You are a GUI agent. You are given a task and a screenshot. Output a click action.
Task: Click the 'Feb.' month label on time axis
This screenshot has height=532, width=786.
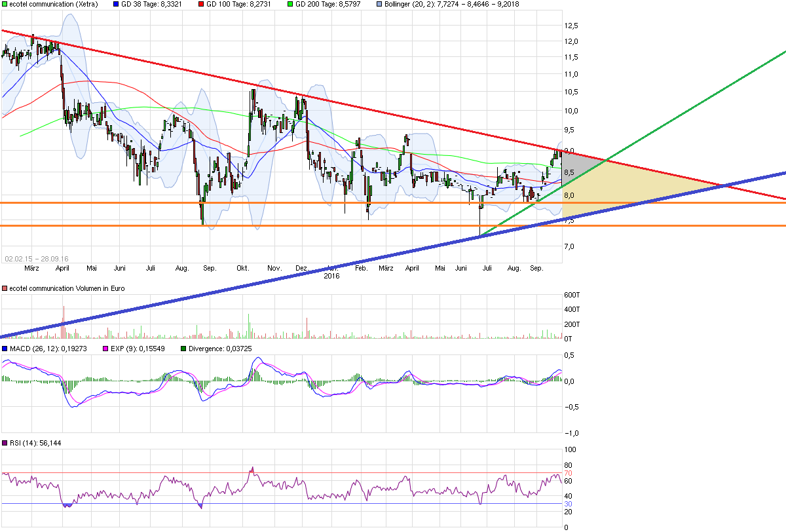coord(361,269)
